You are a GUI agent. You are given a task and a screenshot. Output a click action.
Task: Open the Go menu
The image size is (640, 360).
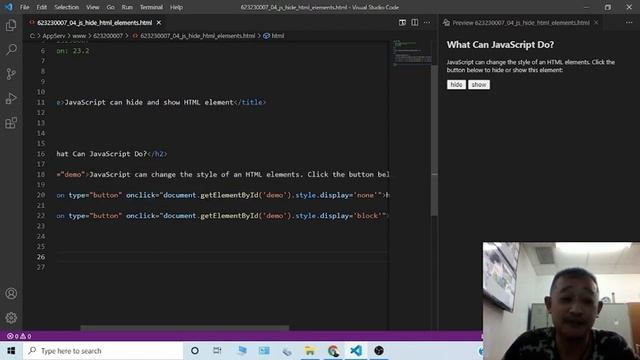click(110, 7)
